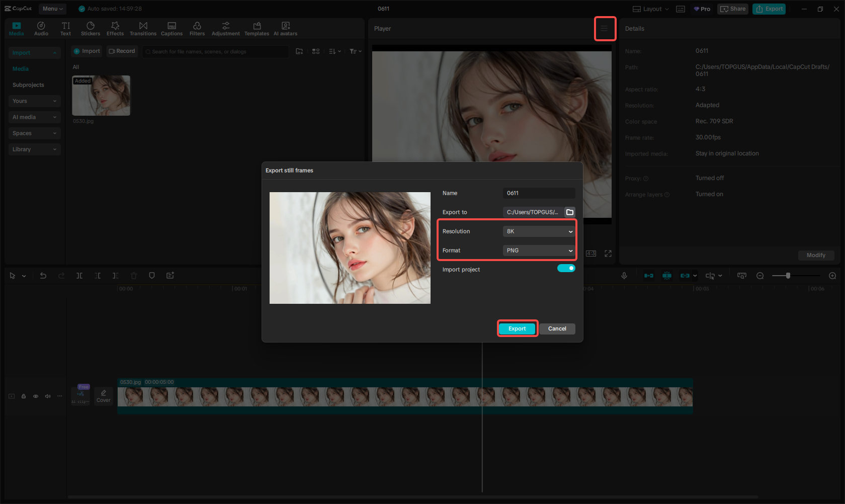Click the Media toolbar icon
845x504 pixels.
pos(17,29)
